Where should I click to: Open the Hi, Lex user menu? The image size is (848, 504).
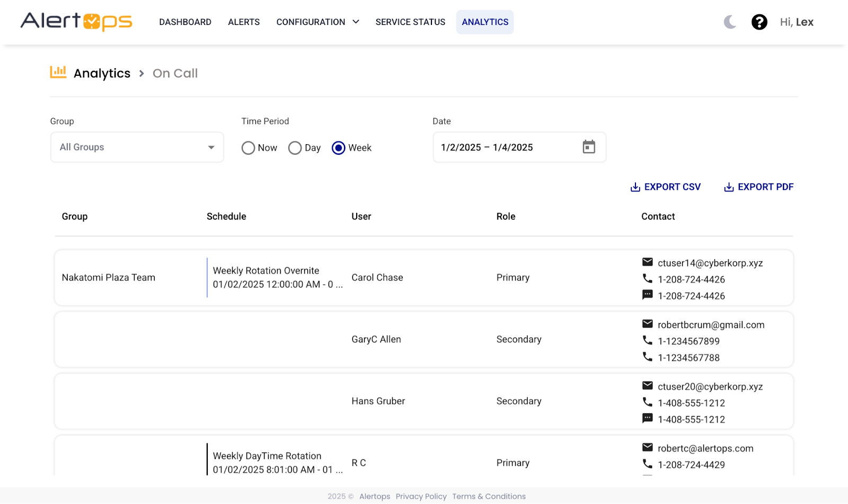coord(796,22)
